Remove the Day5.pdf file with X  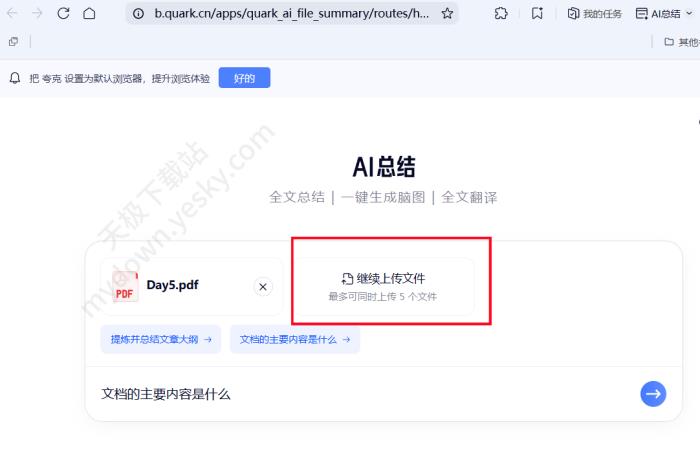263,287
